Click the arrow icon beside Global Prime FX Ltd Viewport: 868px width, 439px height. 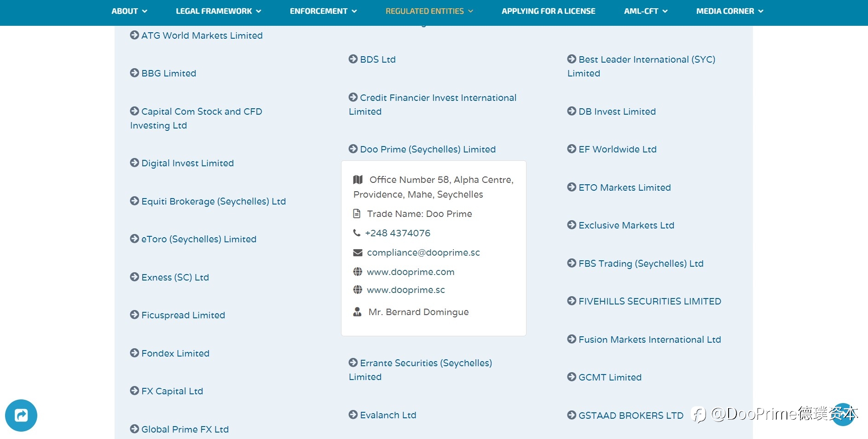134,429
